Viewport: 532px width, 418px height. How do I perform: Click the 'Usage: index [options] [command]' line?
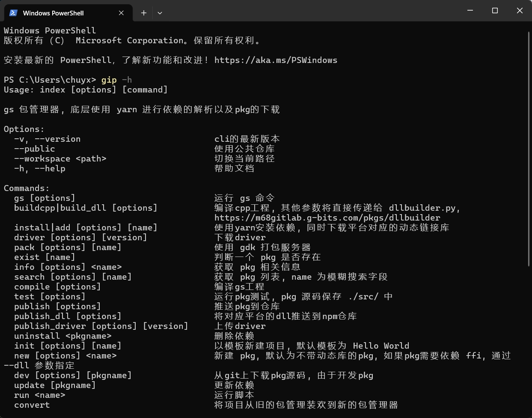86,90
